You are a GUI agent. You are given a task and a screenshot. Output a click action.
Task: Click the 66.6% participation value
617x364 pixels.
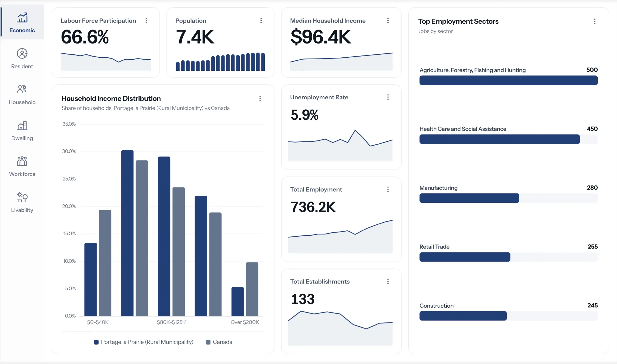click(85, 37)
